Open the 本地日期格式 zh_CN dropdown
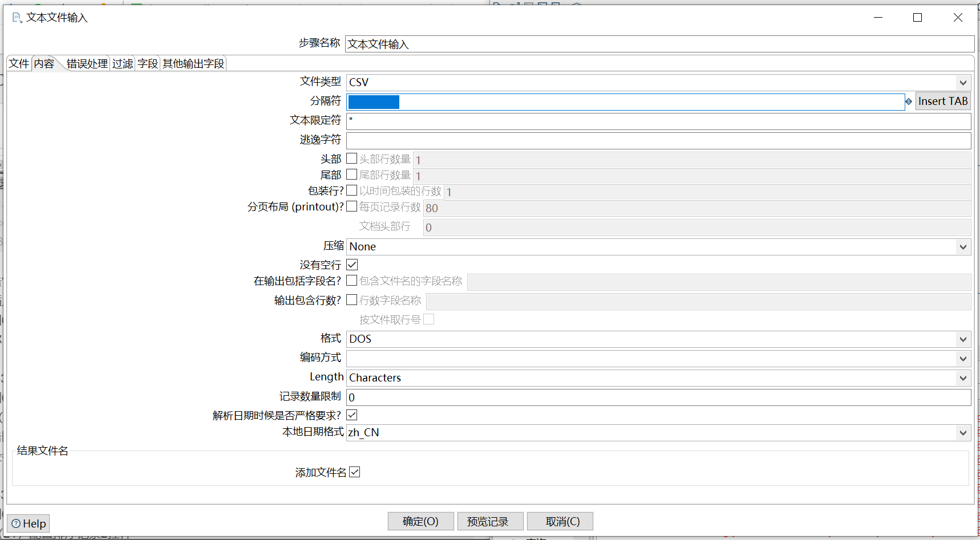 click(x=963, y=433)
